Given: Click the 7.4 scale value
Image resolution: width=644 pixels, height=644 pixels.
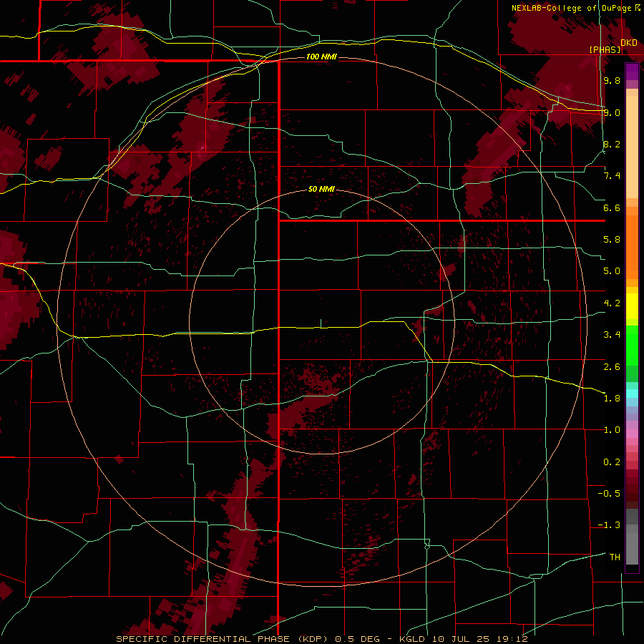Looking at the screenshot, I should 612,176.
